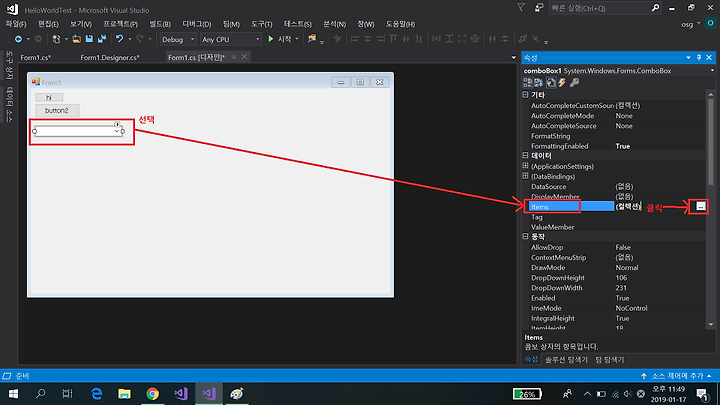Switch Properties to Categorized view
This screenshot has width=720, height=405.
(528, 83)
